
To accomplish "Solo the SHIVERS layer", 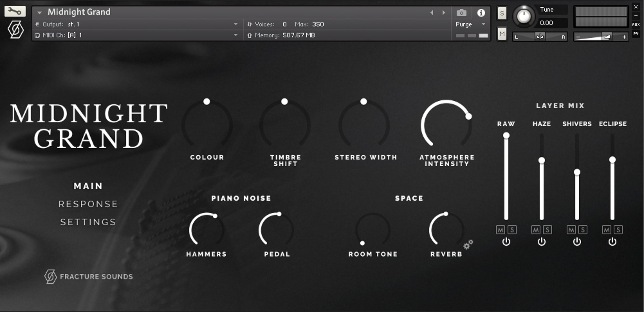I will point(583,230).
